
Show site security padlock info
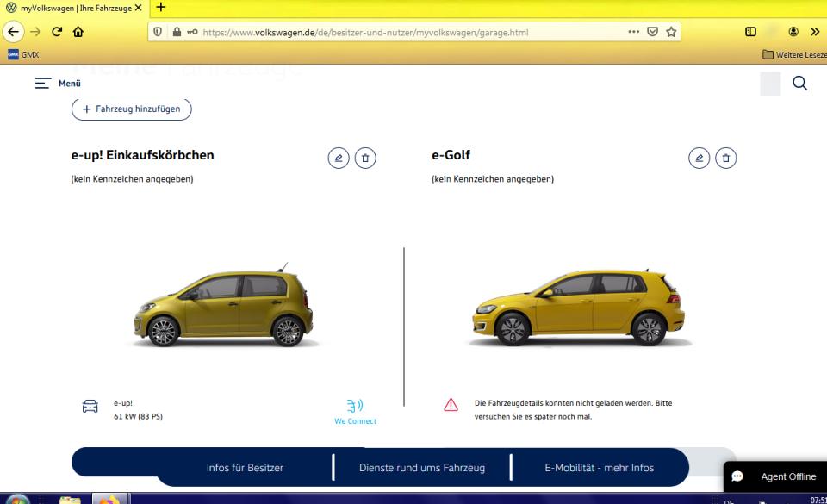pos(177,32)
